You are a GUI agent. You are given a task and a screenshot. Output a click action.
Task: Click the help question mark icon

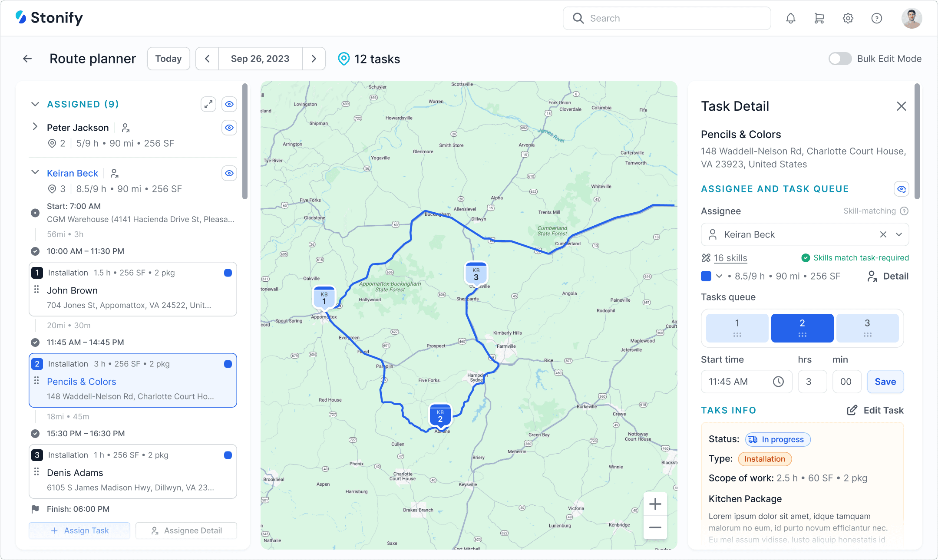[x=876, y=18]
